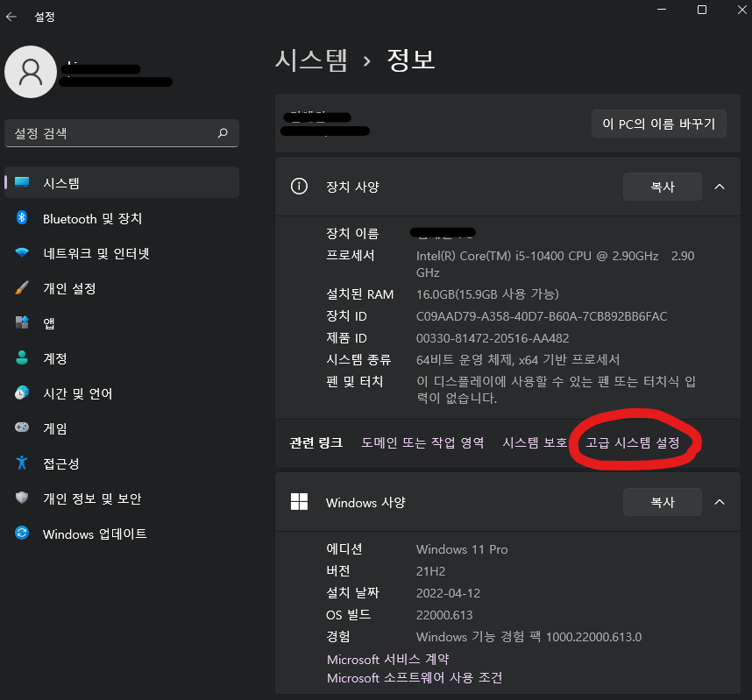
Task: Select edition value Windows 11 Pro
Action: coord(462,549)
